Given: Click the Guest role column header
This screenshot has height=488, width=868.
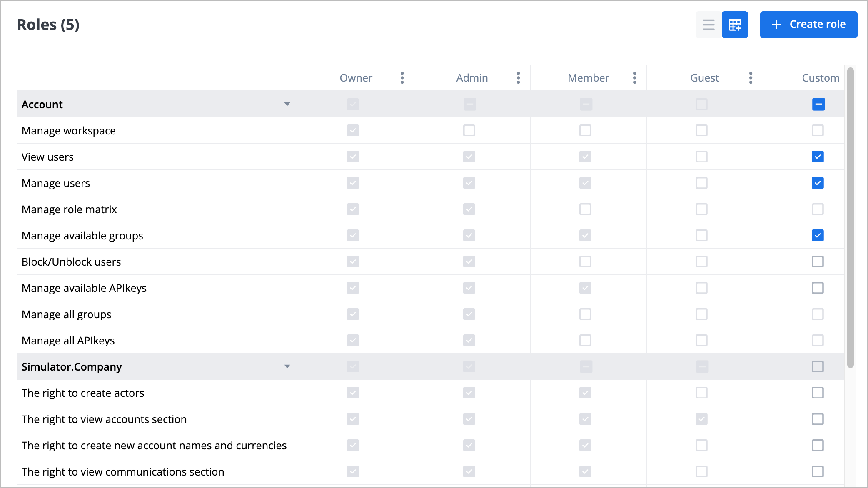Looking at the screenshot, I should [704, 78].
